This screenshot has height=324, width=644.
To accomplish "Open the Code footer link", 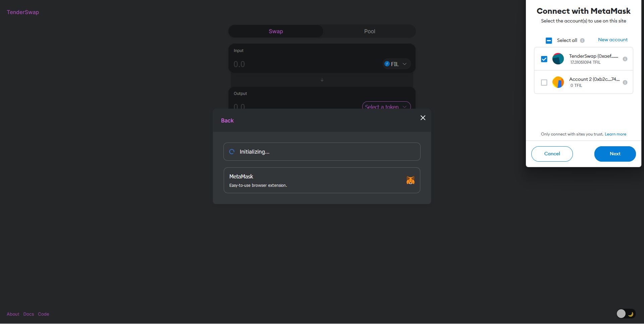I will click(x=44, y=314).
